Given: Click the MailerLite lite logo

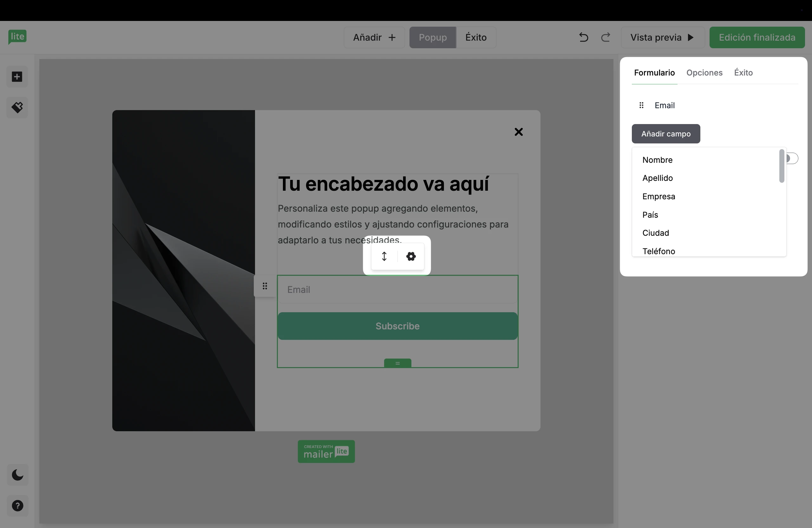Looking at the screenshot, I should click(17, 36).
